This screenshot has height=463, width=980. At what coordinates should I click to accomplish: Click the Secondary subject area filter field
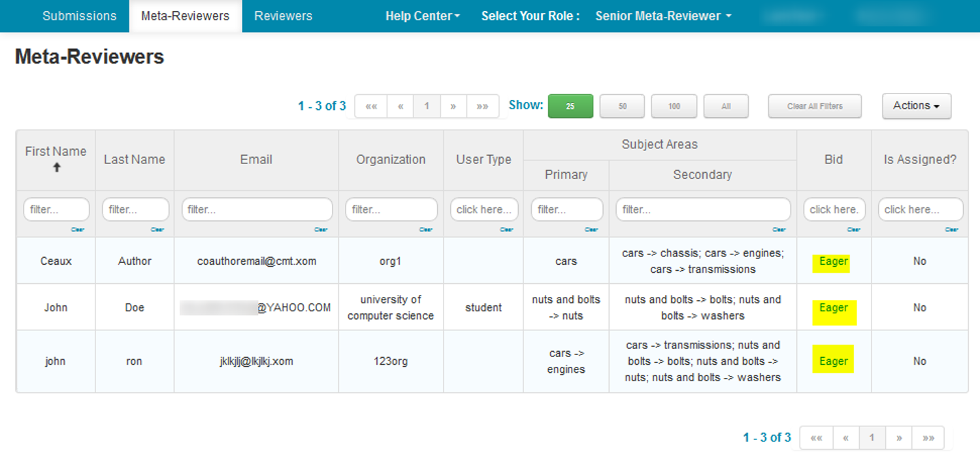coord(703,209)
